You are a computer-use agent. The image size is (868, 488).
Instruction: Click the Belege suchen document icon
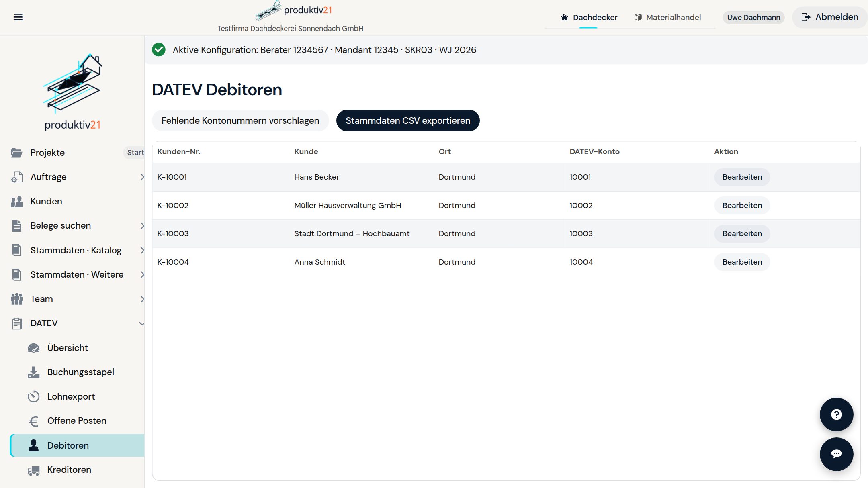(x=16, y=226)
